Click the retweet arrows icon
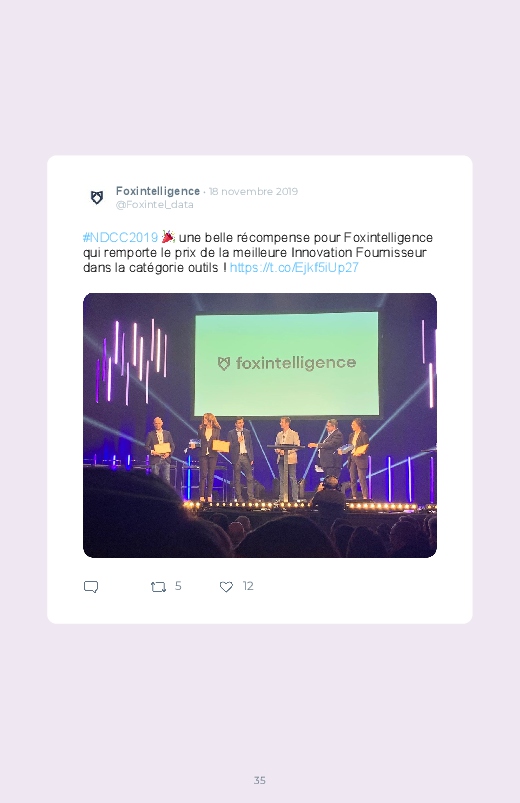This screenshot has width=520, height=803. [x=158, y=587]
